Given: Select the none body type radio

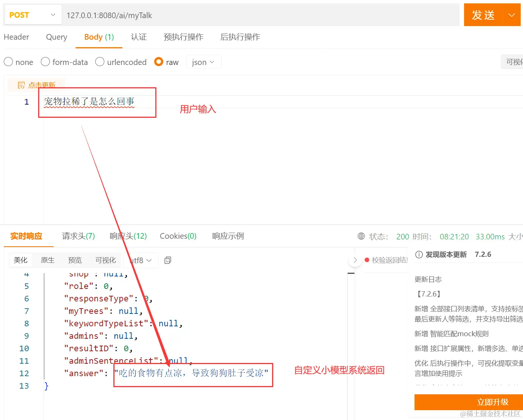Looking at the screenshot, I should coord(8,62).
